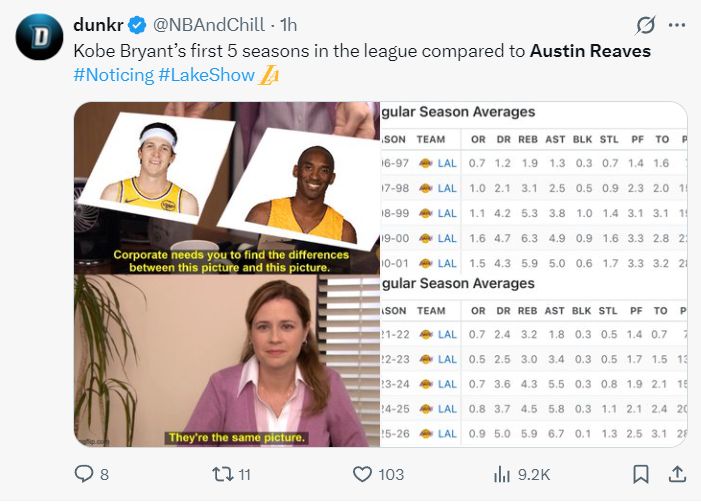Screen dimensions: 701x504
Task: Reply to the tweet via comment icon
Action: (x=85, y=474)
